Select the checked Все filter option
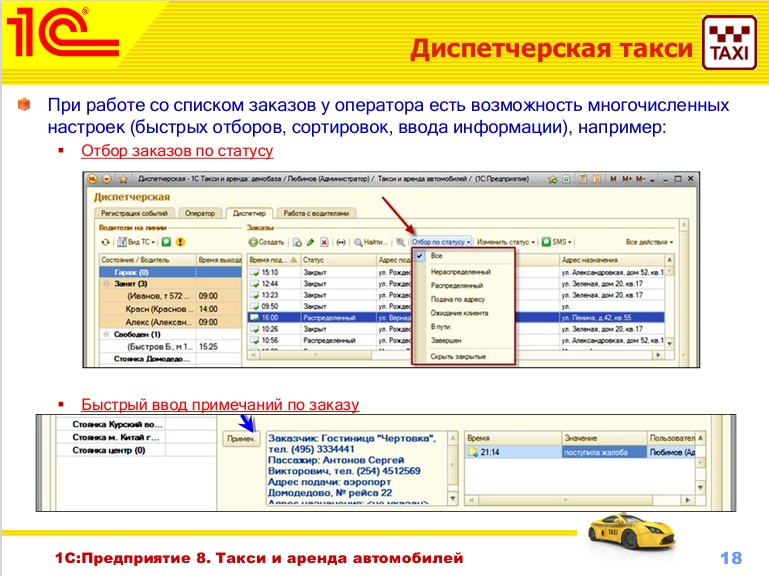 434,257
